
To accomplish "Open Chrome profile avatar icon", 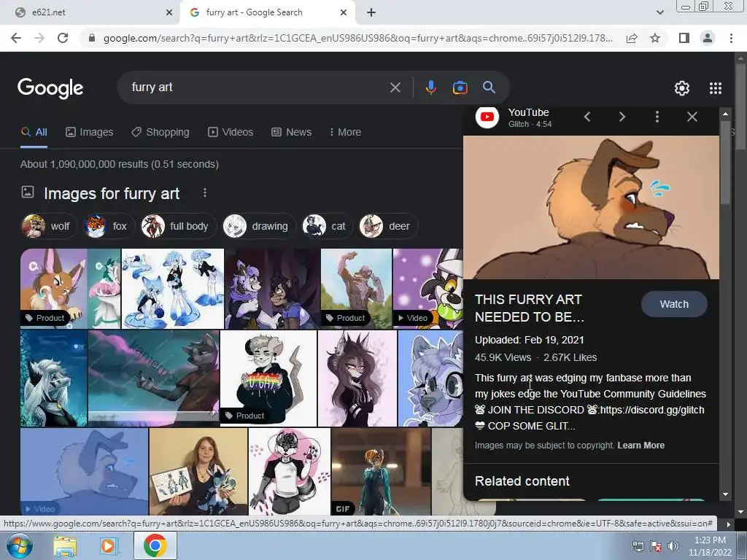I will pyautogui.click(x=708, y=38).
